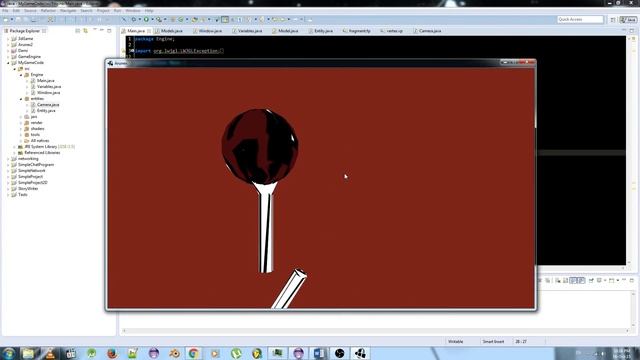Expand the JRE System Library node
Screen dimensions: 640x360
[x=15, y=147]
